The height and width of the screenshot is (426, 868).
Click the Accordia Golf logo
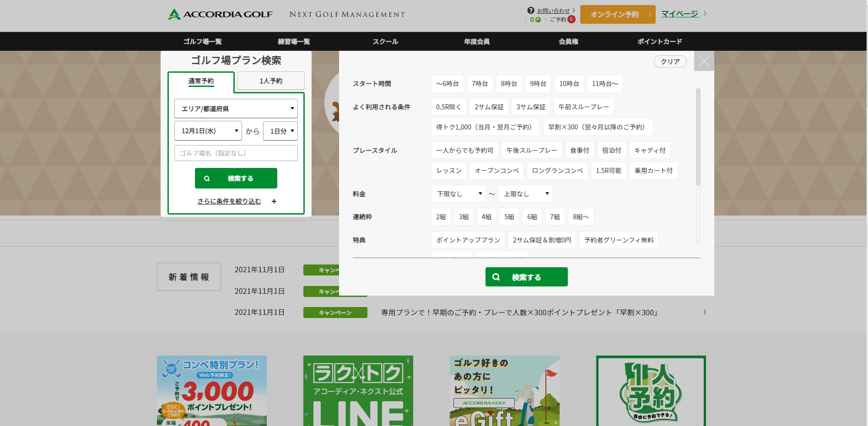(x=220, y=14)
